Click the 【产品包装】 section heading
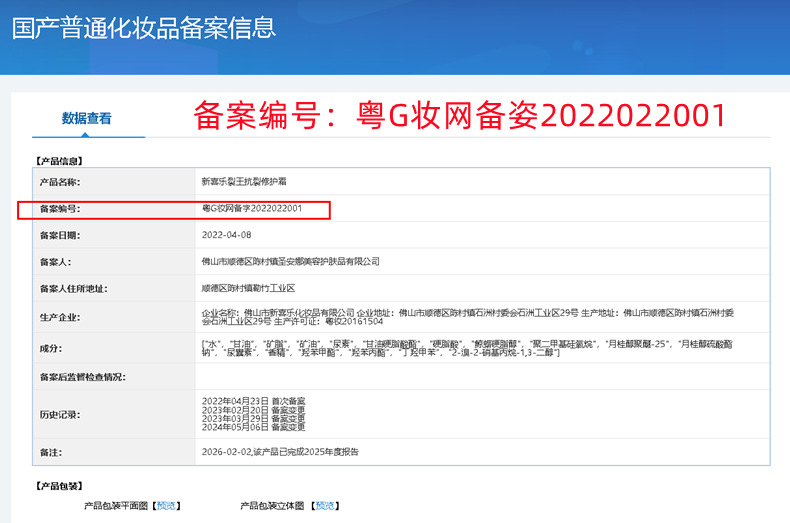790x523 pixels. 59,486
